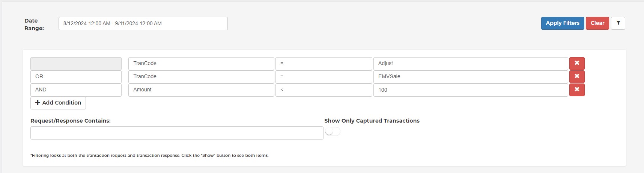Remove the Adjust TranCode condition row
This screenshot has width=644, height=173.
click(x=577, y=64)
